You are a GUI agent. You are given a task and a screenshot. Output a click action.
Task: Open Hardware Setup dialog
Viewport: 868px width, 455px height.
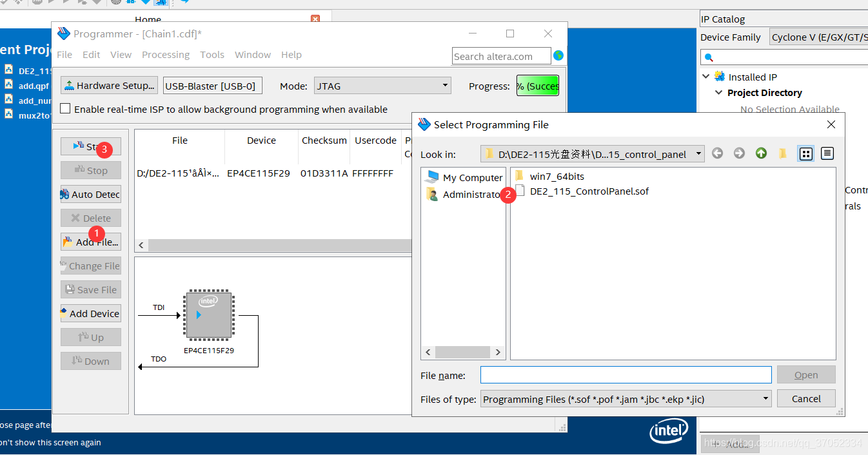click(x=109, y=85)
